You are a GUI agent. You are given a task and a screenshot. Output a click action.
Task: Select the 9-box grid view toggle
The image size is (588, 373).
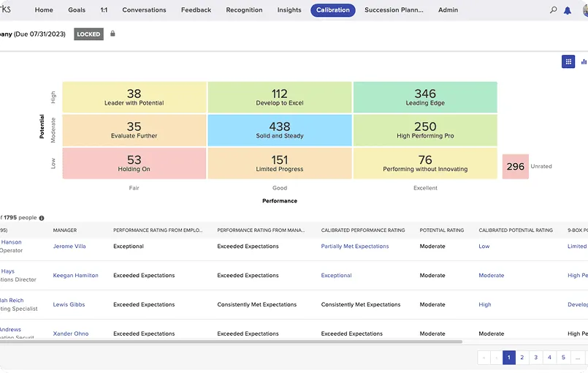pos(568,62)
